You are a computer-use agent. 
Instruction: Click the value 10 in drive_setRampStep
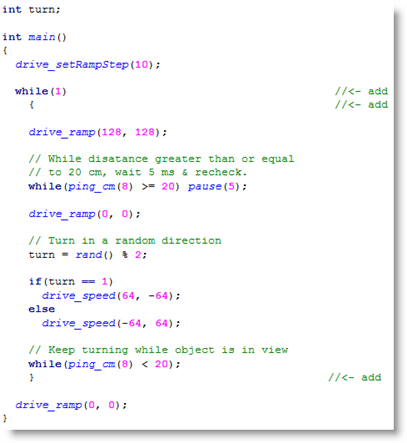coord(141,64)
